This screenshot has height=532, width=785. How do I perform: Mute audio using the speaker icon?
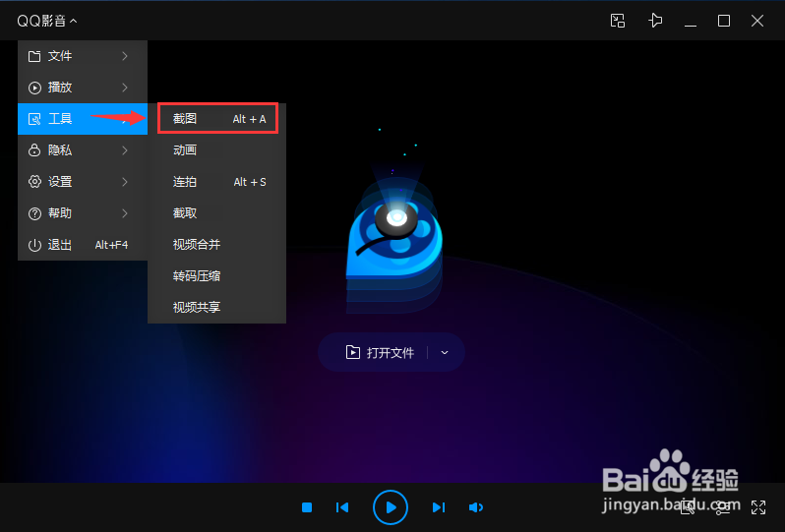[x=475, y=507]
